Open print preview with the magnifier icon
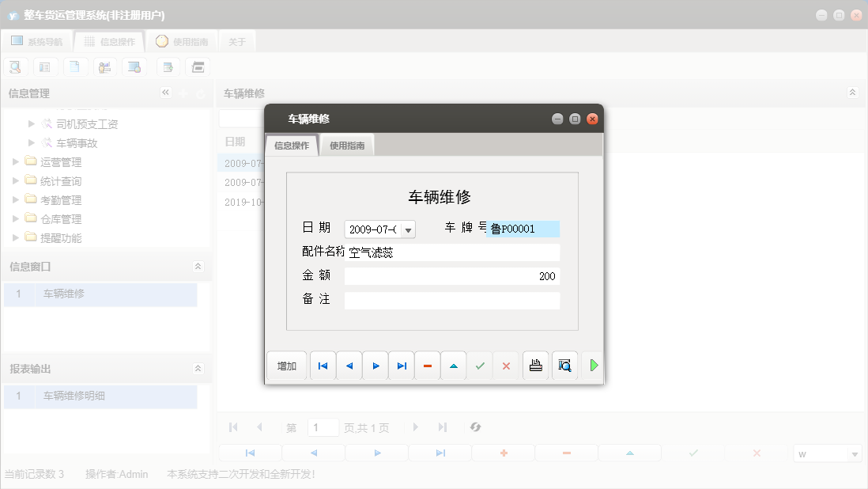The image size is (868, 489). 564,365
